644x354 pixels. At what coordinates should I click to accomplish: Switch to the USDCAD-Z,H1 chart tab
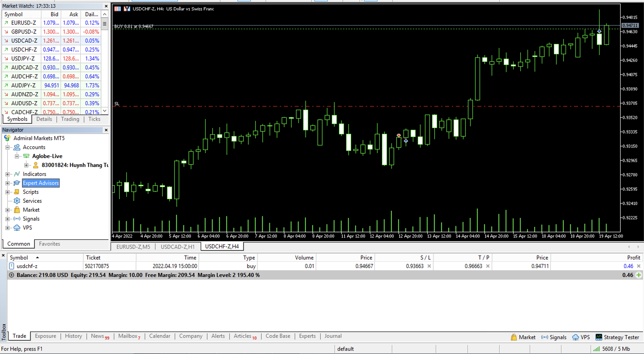click(x=178, y=247)
